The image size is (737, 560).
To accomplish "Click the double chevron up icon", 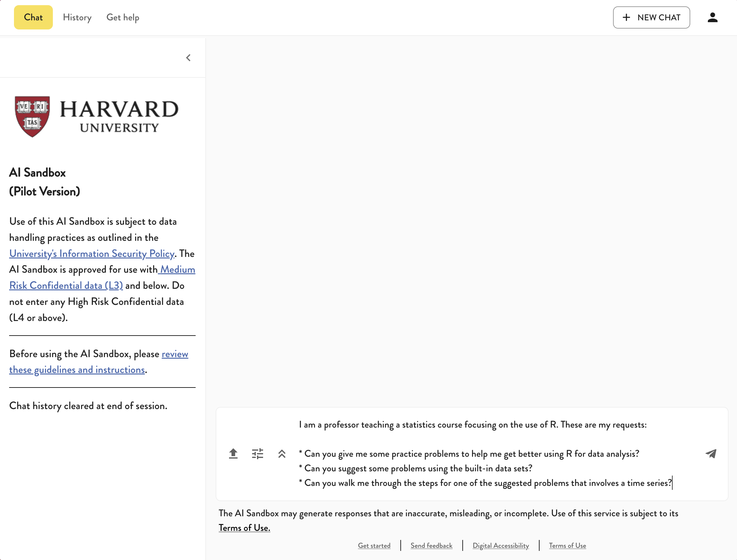I will [x=282, y=454].
